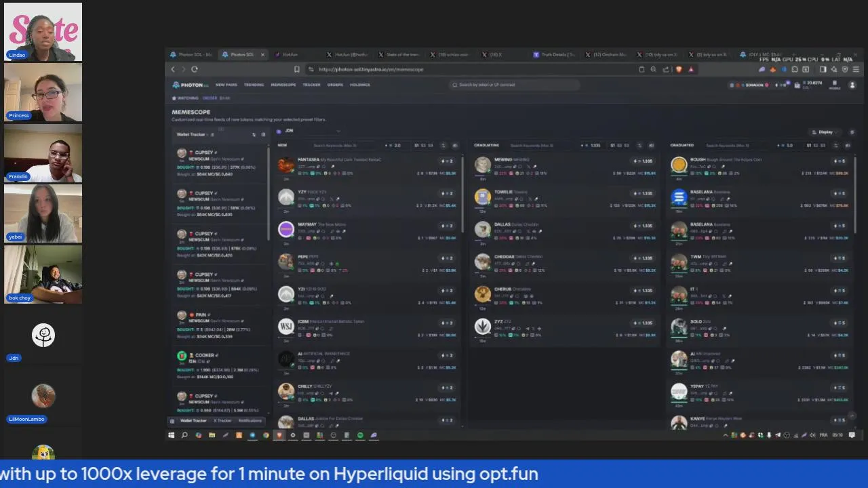Screen dimensions: 868x488
Task: Click quick-buy amount 5.0 in GRADUATED header
Action: 787,145
